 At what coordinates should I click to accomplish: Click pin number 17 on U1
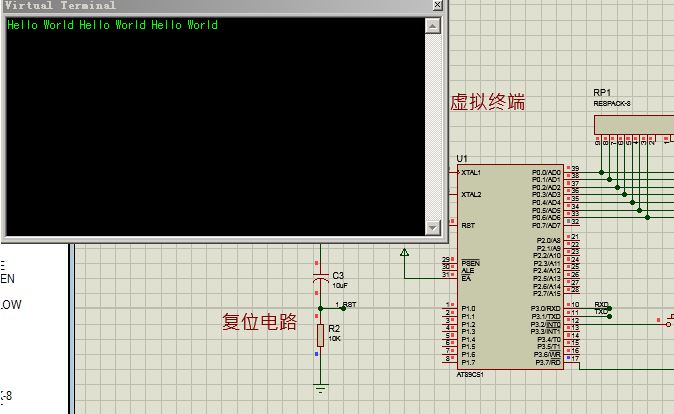coord(575,358)
